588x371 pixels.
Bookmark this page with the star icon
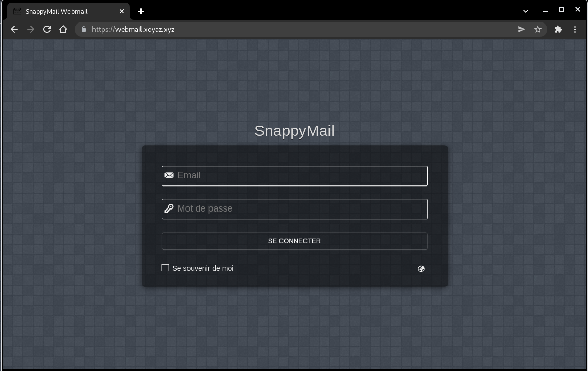[537, 30]
